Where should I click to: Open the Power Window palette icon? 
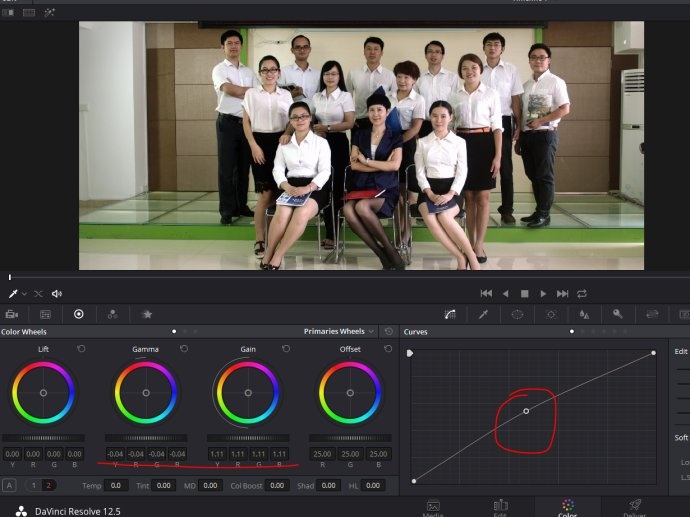coord(517,314)
